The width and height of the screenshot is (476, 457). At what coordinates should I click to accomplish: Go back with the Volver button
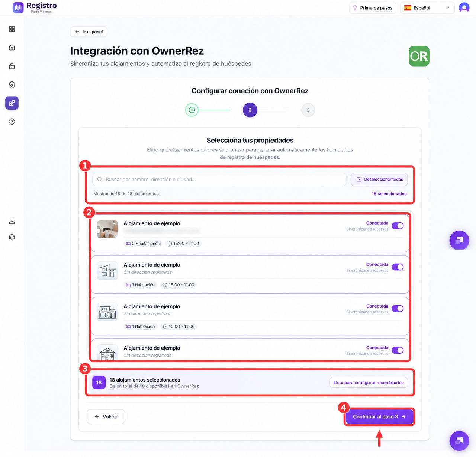pos(106,417)
